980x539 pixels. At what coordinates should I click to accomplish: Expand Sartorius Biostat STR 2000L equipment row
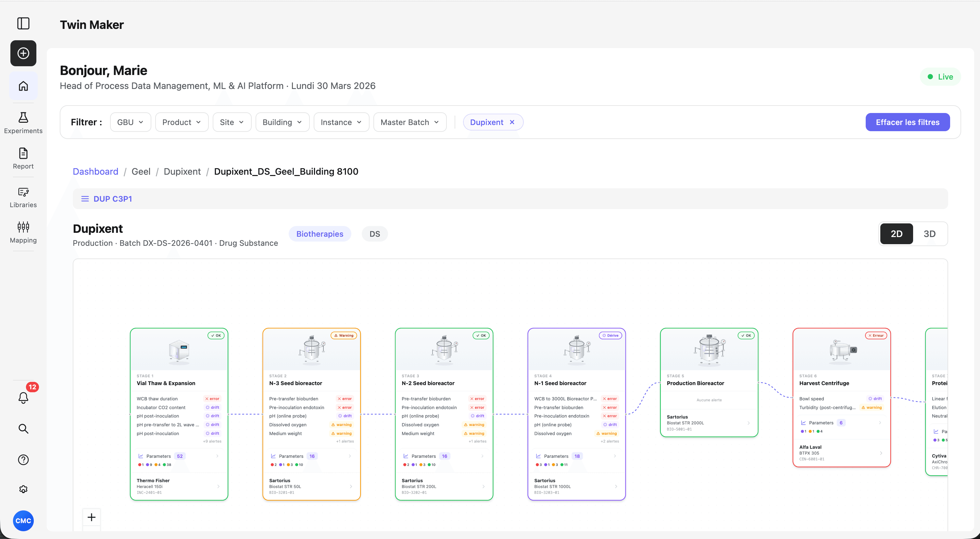pos(709,423)
